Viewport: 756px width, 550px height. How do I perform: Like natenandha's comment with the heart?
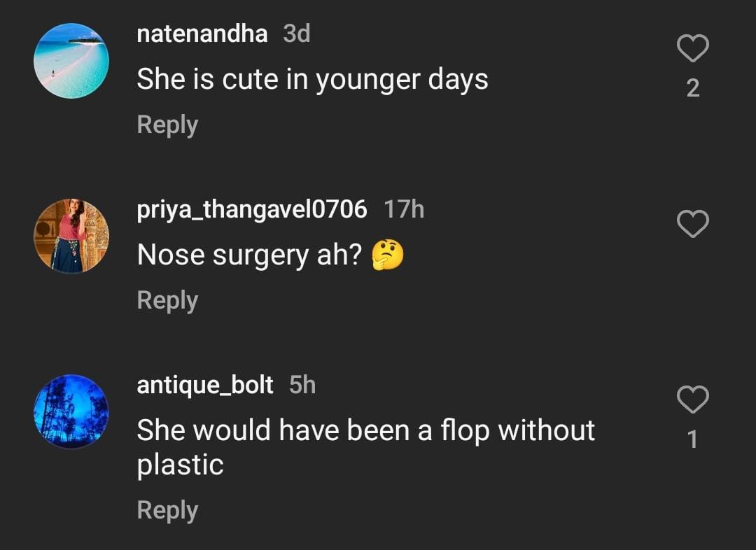693,49
